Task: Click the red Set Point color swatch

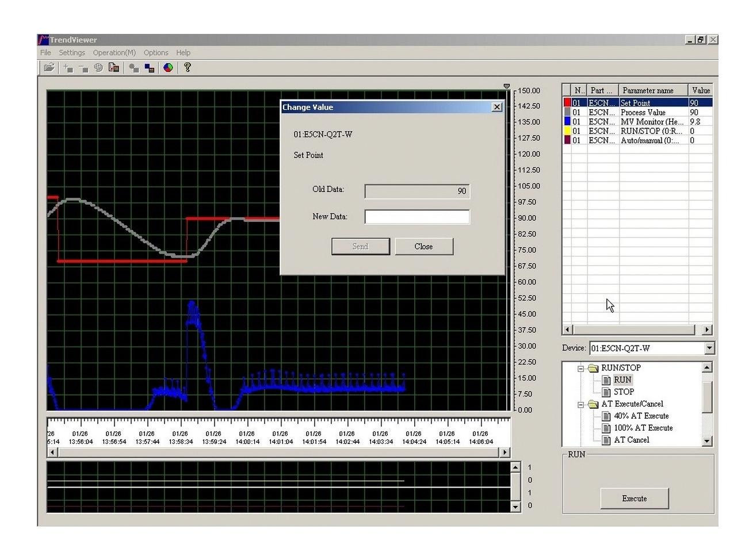Action: point(567,102)
